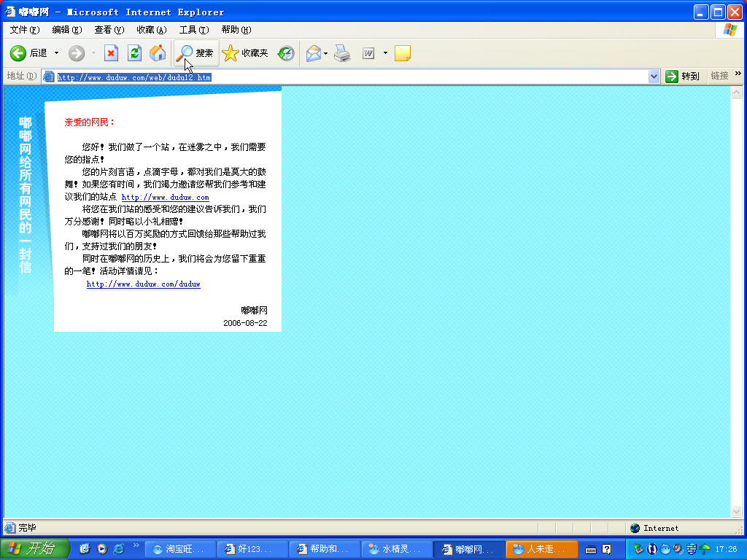Click the Refresh page icon
Viewport: 747px width, 560px height.
pos(134,52)
